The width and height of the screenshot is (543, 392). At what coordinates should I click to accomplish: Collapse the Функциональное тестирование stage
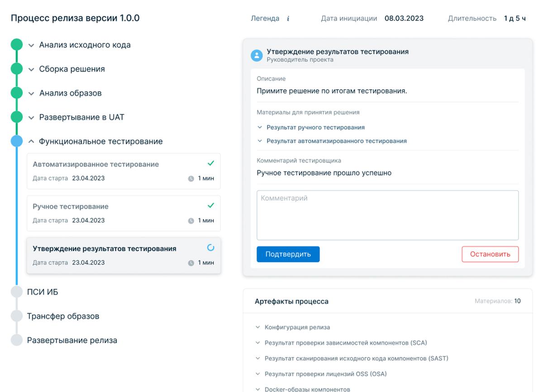pyautogui.click(x=31, y=142)
